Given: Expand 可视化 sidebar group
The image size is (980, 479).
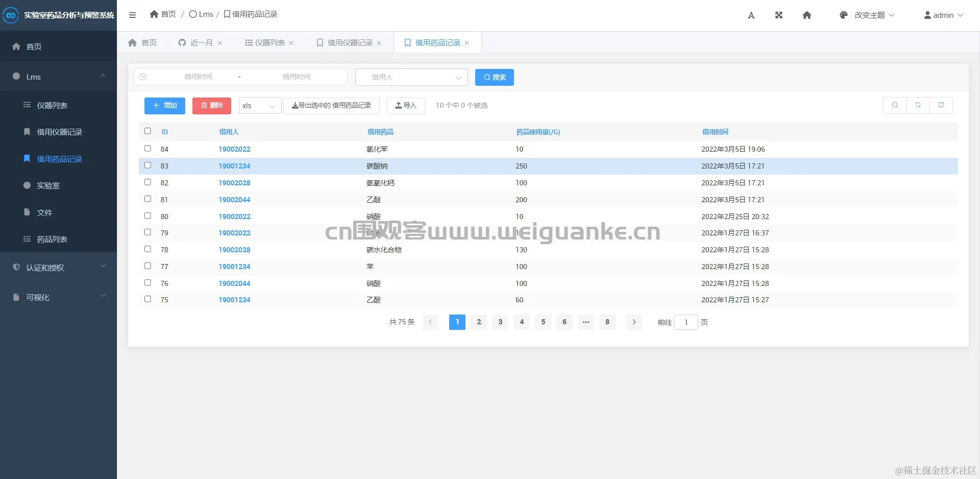Looking at the screenshot, I should [58, 297].
